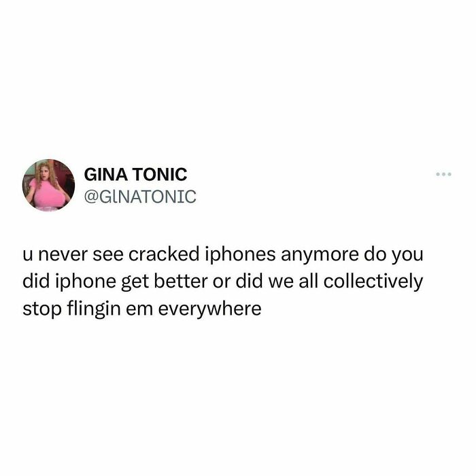This screenshot has height=476, width=476.
Task: Click the word 'TONIC' in the display name
Action: point(160,174)
